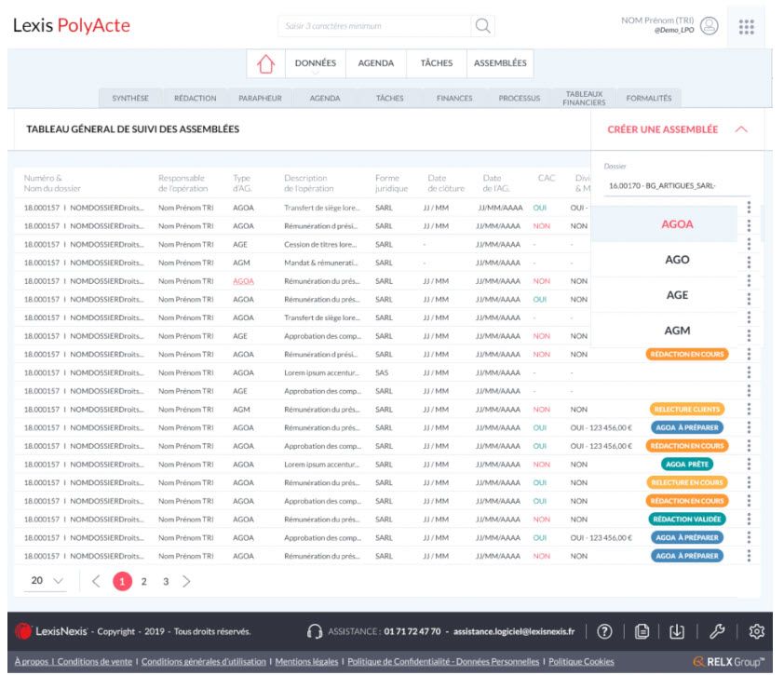Image resolution: width=784 pixels, height=675 pixels.
Task: Open the applications grid menu
Action: coord(746,27)
